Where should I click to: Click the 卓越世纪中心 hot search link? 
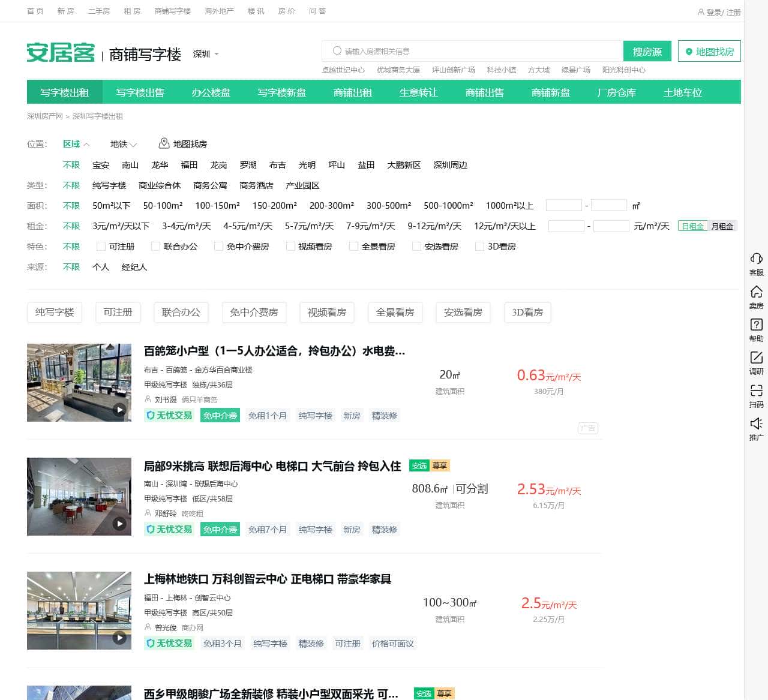click(343, 70)
